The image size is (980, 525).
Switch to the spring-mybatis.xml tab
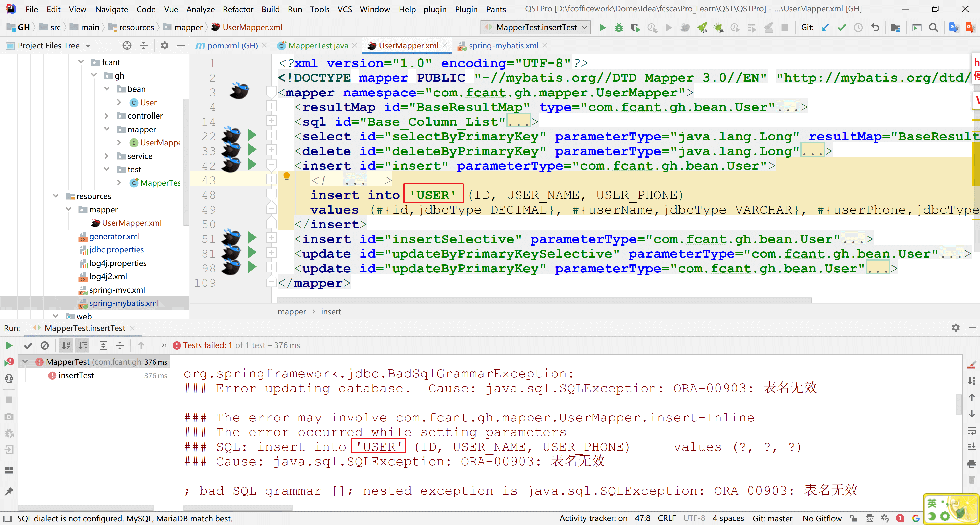[x=503, y=46]
